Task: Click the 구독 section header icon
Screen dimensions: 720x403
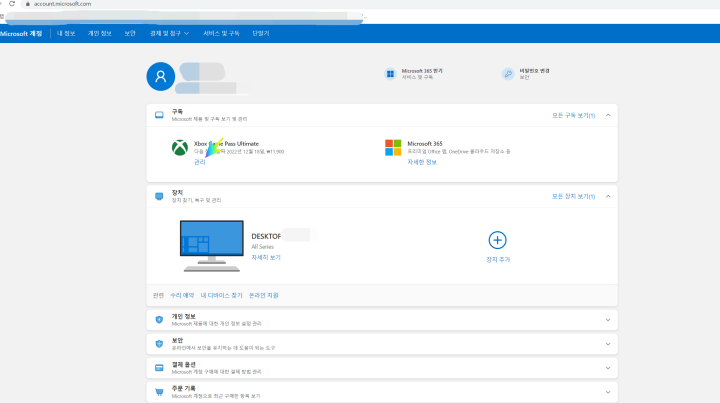Action: coord(159,115)
